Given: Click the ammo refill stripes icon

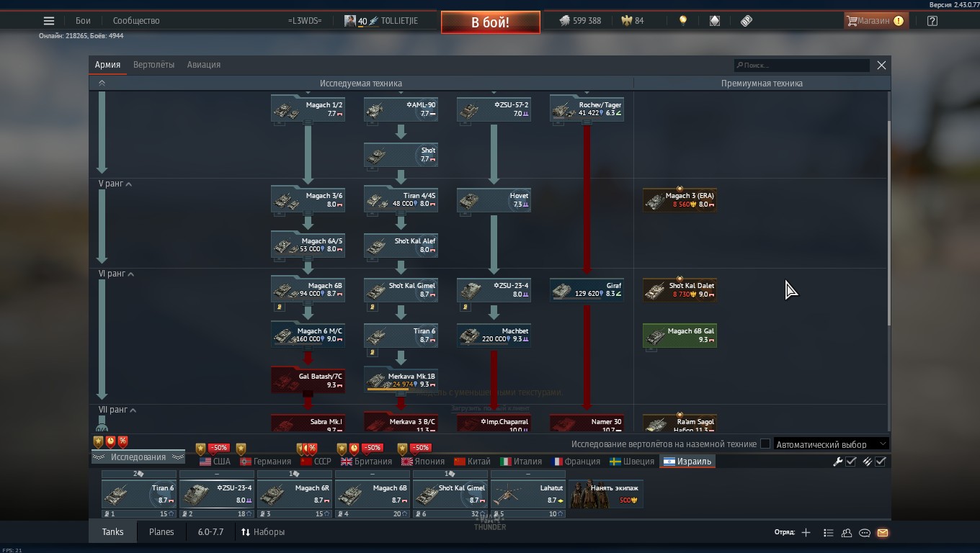Looking at the screenshot, I should (x=868, y=462).
